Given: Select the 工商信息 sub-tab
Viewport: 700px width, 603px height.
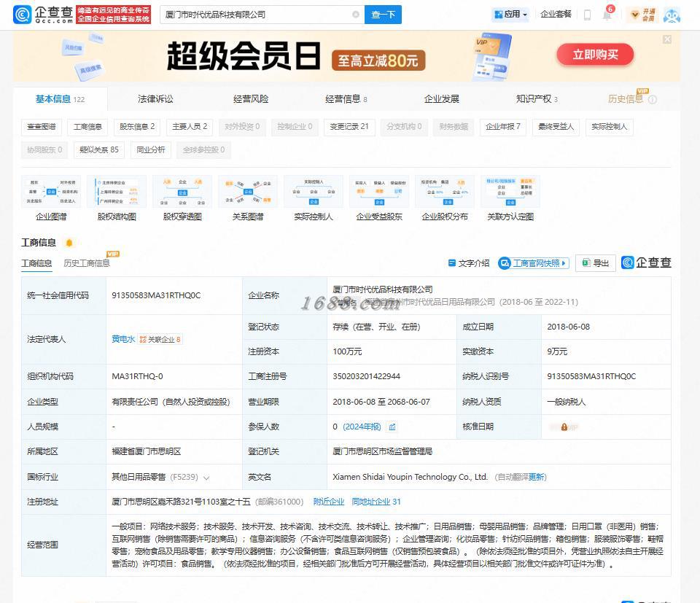Looking at the screenshot, I should [36, 263].
